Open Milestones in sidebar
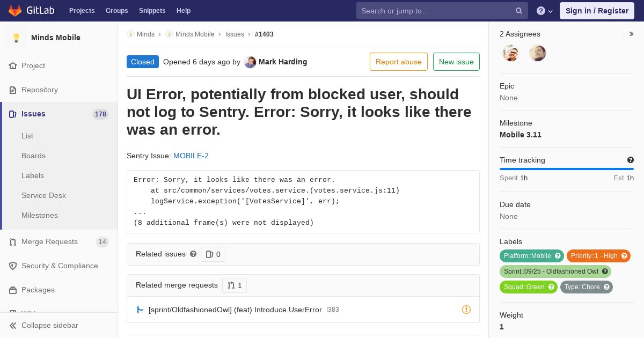Image resolution: width=644 pixels, height=338 pixels. pyautogui.click(x=40, y=215)
